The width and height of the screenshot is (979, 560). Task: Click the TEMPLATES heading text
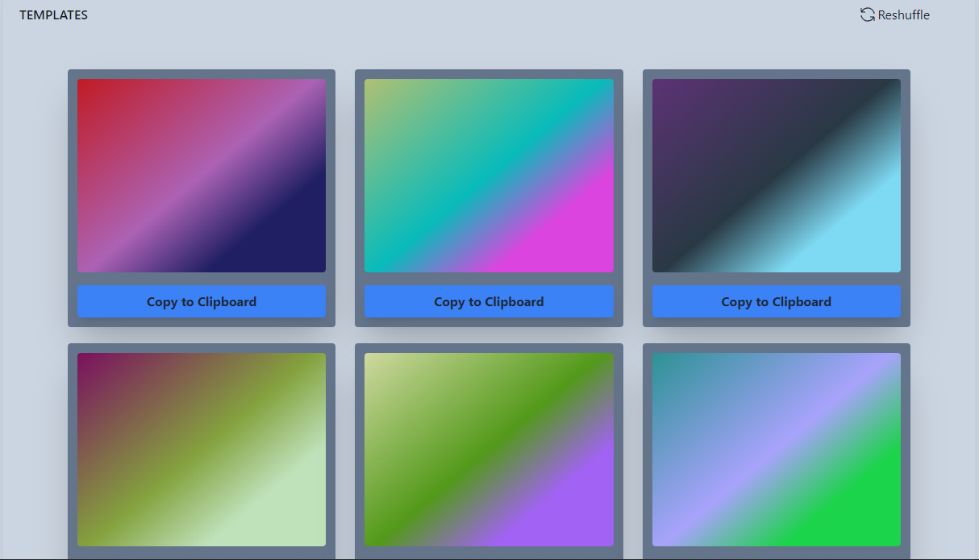point(54,15)
